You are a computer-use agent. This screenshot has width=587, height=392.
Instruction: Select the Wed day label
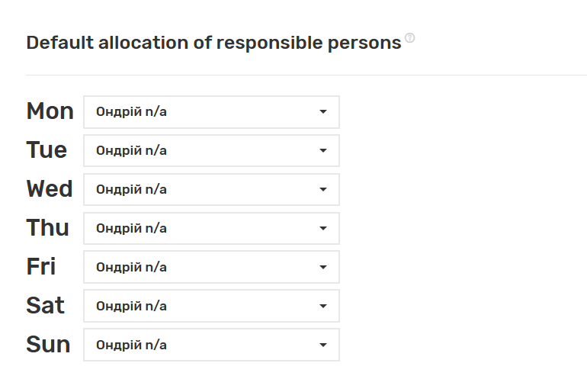point(50,189)
